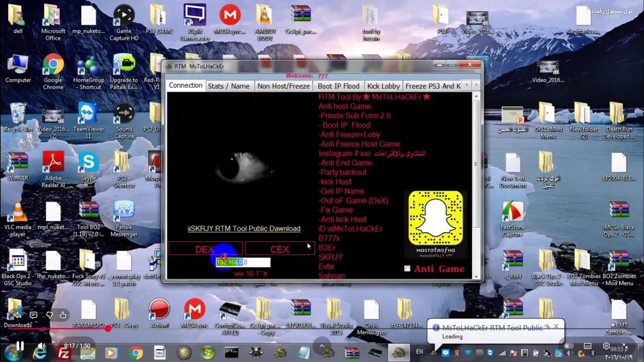Open the HomeGroup shortcut icon
Image resolution: width=644 pixels, height=362 pixels.
89,72
